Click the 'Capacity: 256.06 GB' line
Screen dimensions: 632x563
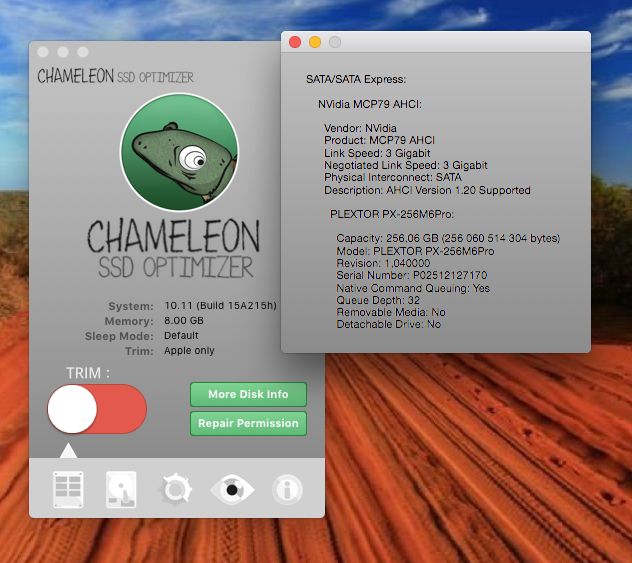448,238
